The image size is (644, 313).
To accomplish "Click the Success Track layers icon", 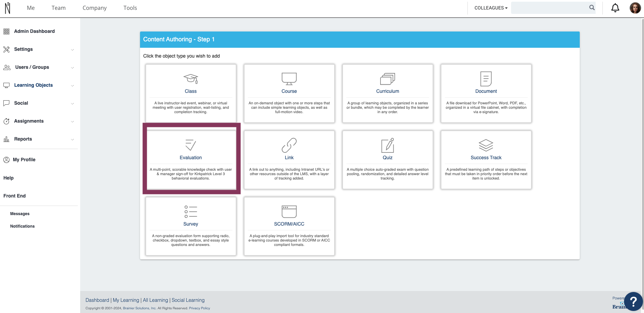I will [x=486, y=145].
